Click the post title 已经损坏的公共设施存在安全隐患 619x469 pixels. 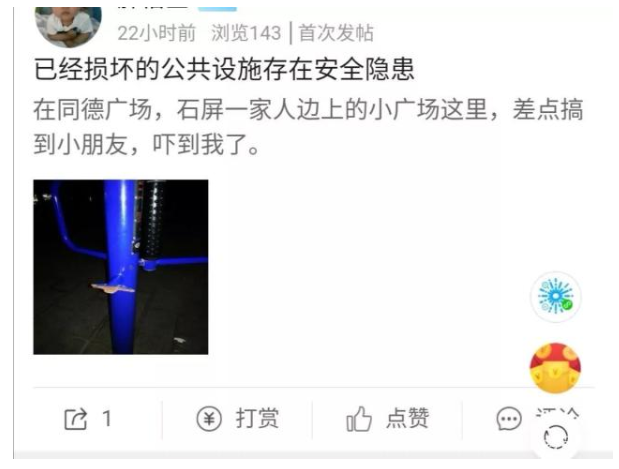224,69
